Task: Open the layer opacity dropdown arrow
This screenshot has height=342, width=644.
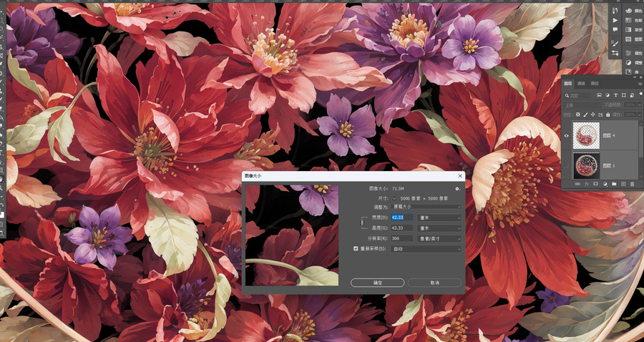Action: coord(640,105)
